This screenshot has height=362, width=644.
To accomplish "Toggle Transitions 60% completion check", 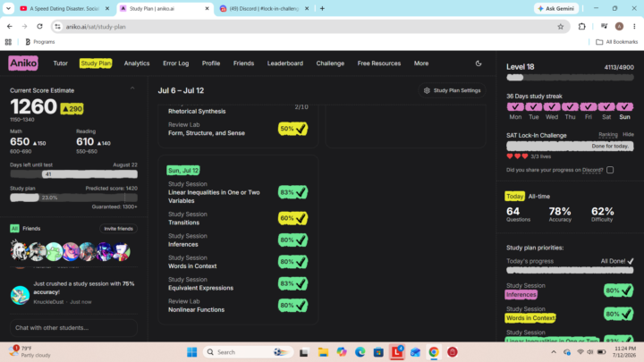I will [292, 218].
